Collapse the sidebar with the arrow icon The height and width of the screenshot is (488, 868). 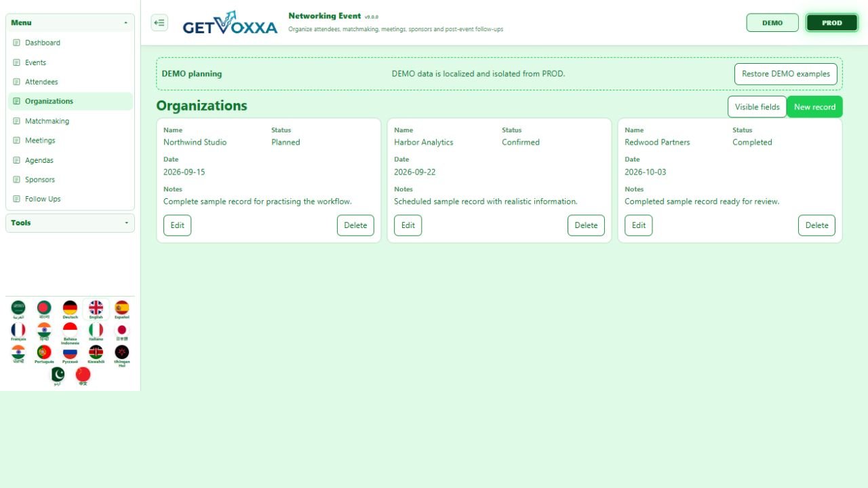[x=159, y=22]
